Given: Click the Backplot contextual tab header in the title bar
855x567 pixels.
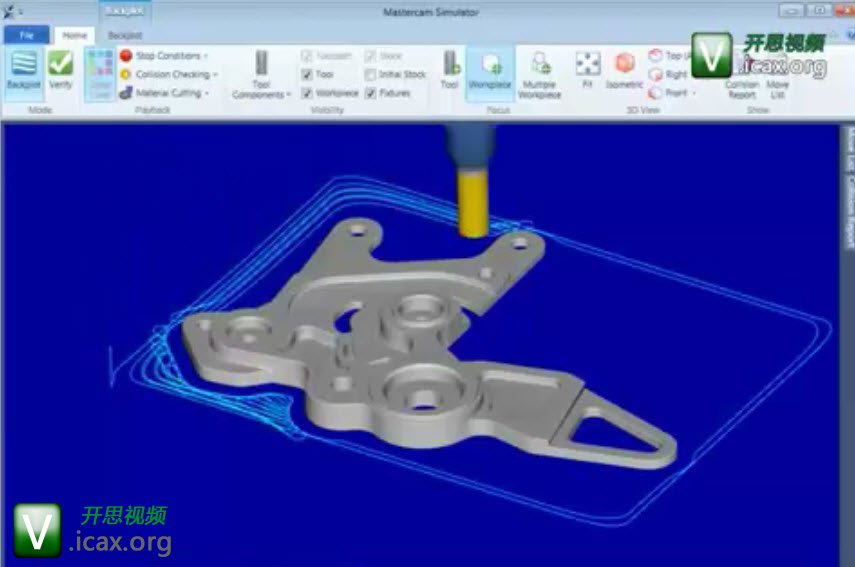Looking at the screenshot, I should 125,11.
